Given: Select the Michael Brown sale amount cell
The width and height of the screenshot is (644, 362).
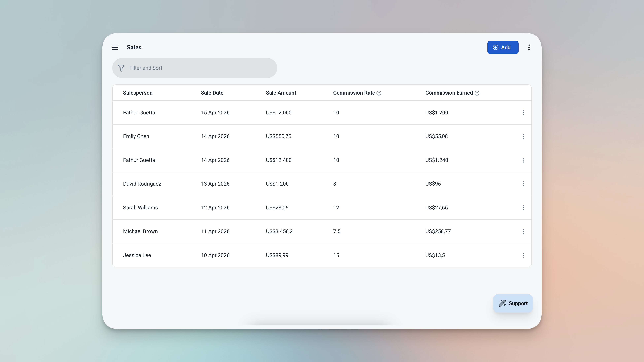Looking at the screenshot, I should 279,231.
